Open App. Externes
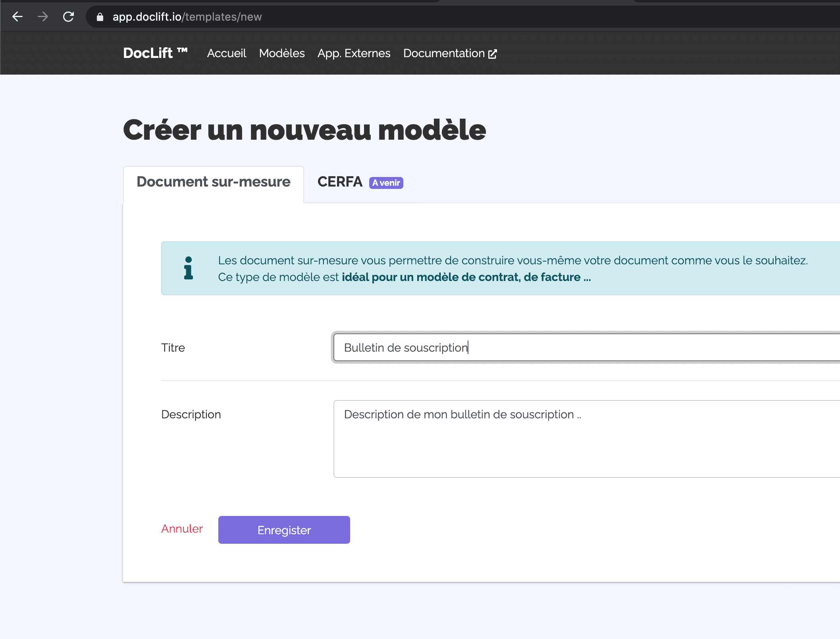 tap(353, 53)
